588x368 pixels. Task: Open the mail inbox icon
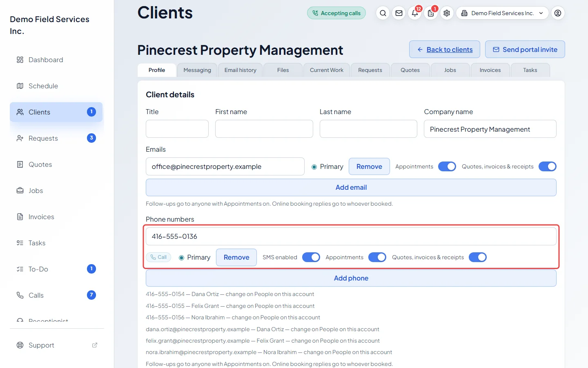coord(399,13)
